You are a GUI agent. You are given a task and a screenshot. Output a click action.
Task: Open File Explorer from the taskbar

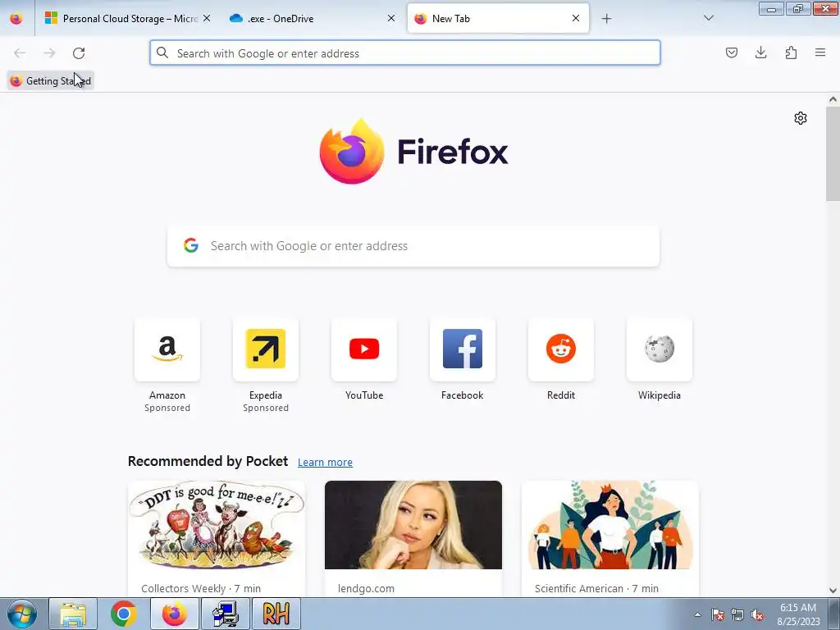click(x=73, y=614)
